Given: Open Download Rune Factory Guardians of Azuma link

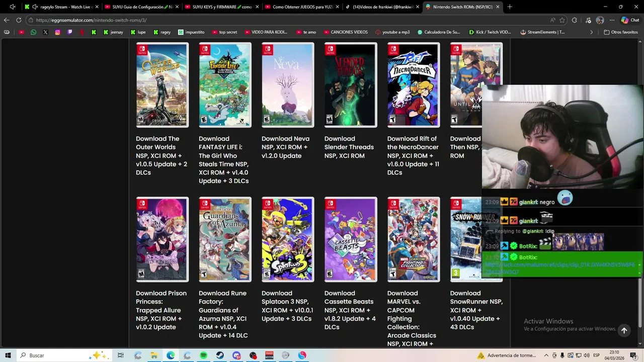Looking at the screenshot, I should click(223, 314).
